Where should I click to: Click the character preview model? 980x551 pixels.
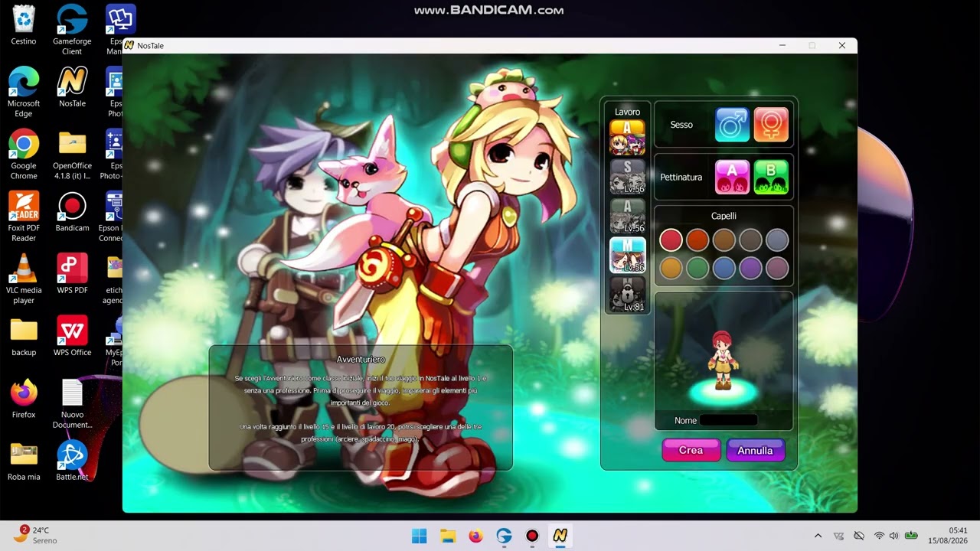[x=722, y=361]
